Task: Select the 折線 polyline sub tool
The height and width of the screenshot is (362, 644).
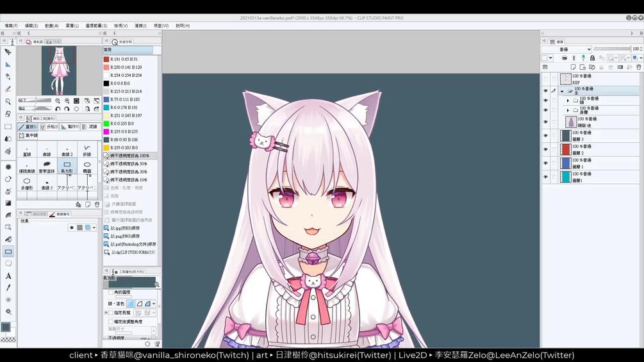Action: tap(87, 150)
